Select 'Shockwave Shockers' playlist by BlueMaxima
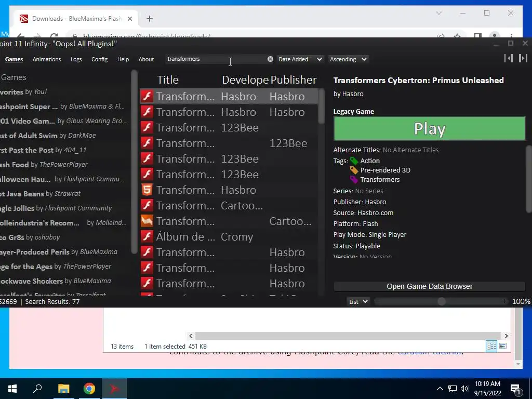 [x=64, y=281]
